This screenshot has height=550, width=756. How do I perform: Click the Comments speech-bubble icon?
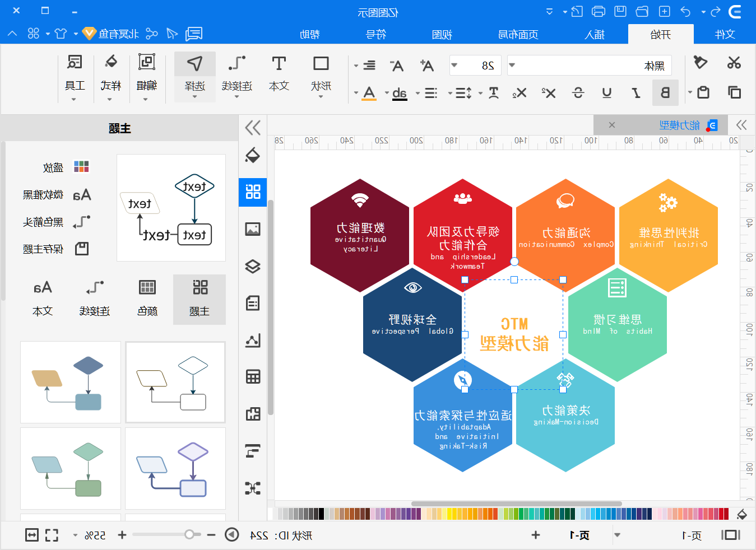pos(194,34)
